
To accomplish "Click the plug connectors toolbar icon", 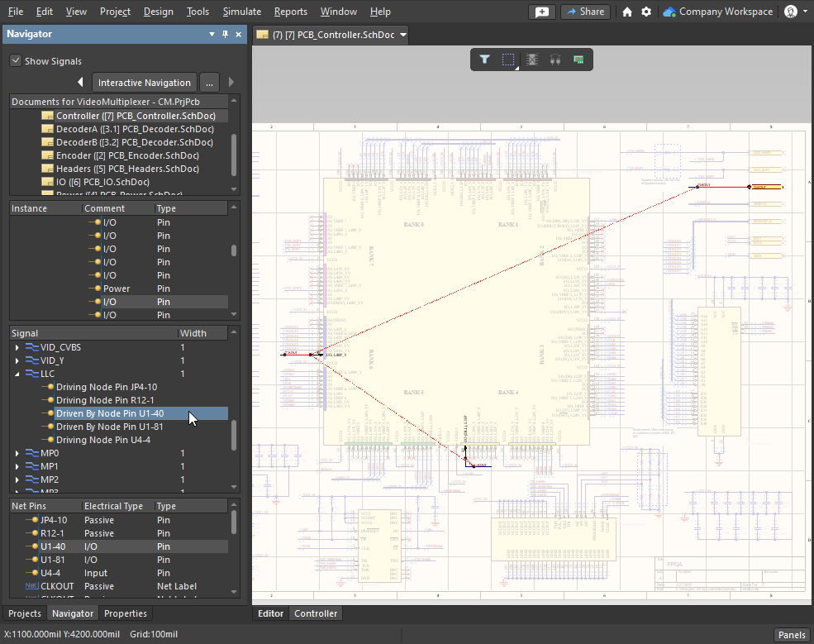I will tap(555, 60).
